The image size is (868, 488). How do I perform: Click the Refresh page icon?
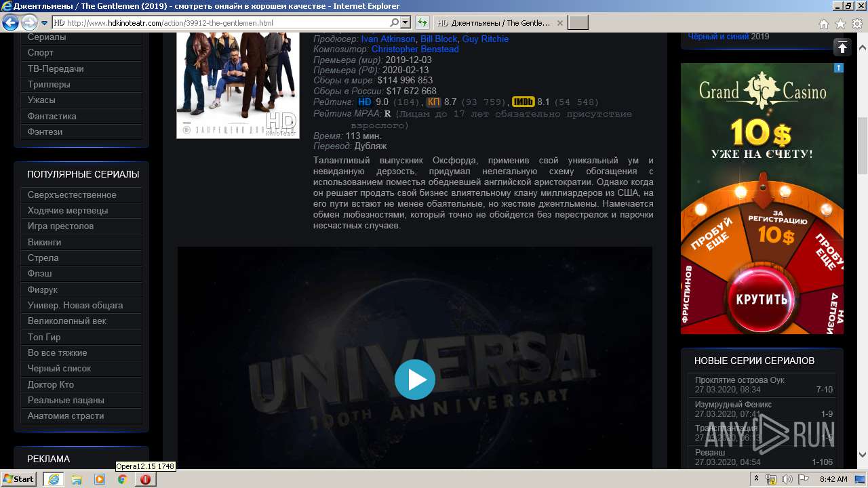422,23
